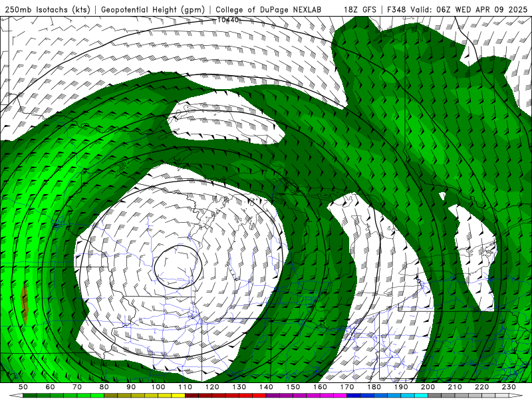Click legend value 170

[x=347, y=387]
